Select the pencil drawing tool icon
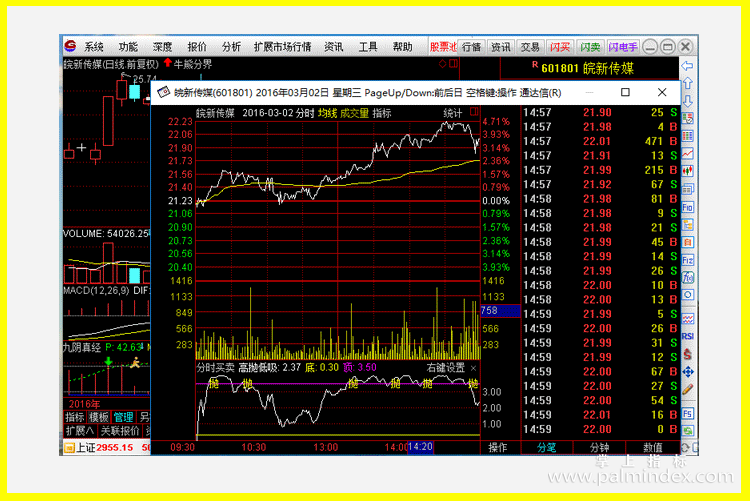Viewport: 750px width, 501px height. pos(687,389)
